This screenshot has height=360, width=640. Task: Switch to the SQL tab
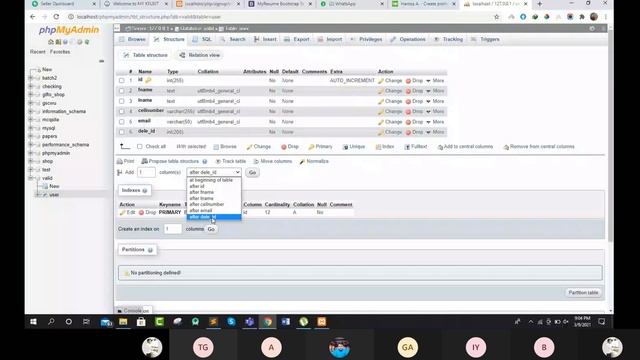[x=202, y=40]
